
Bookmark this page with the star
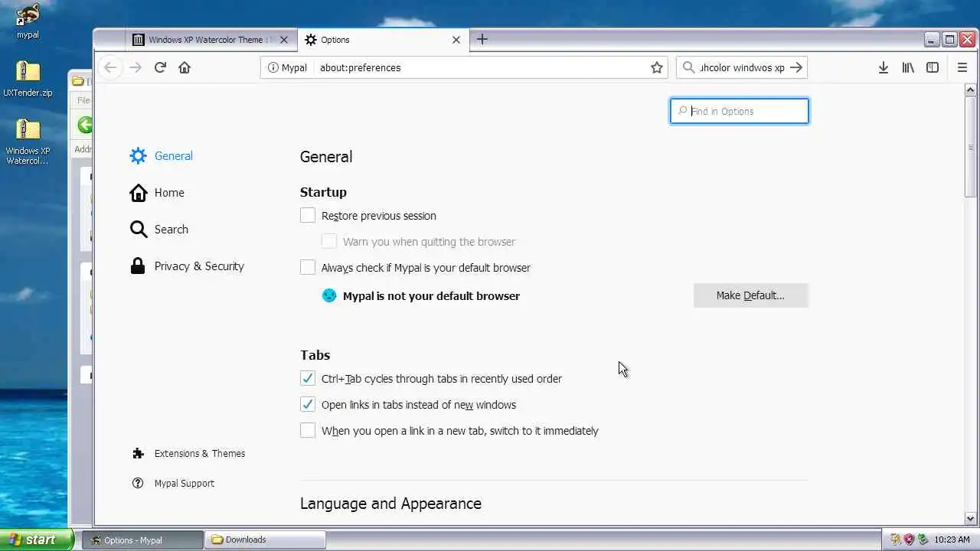pyautogui.click(x=657, y=67)
